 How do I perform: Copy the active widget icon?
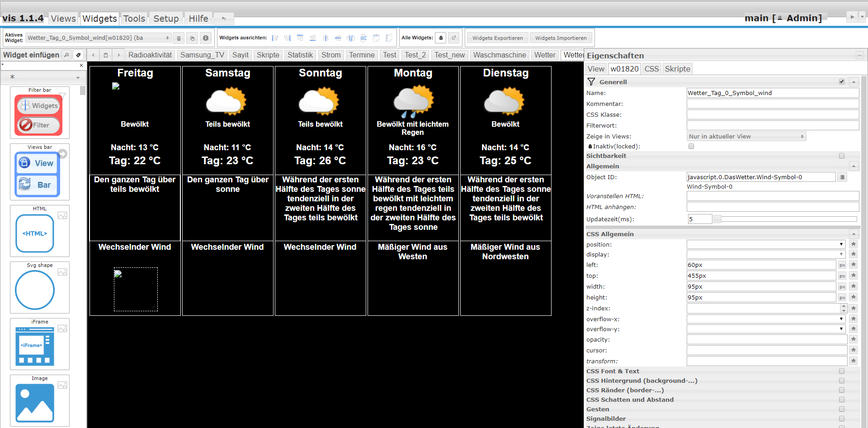coord(192,38)
